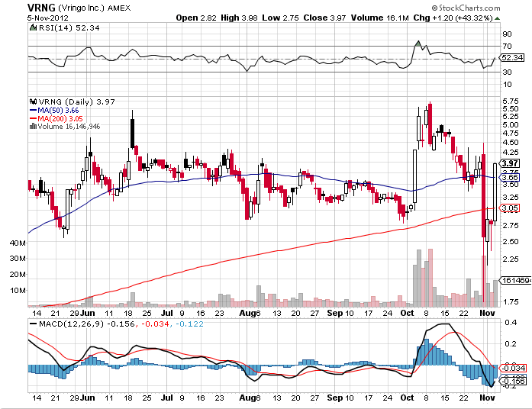
Task: Click the price axis label 1.75
Action: click(x=511, y=302)
